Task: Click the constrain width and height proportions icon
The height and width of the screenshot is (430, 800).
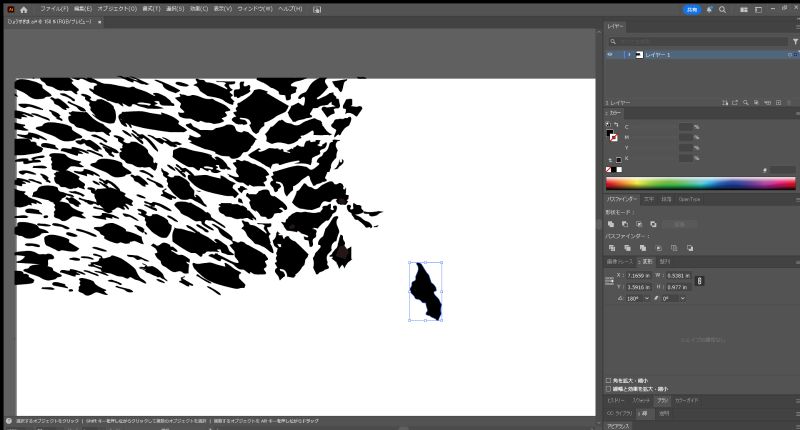Action: [699, 281]
